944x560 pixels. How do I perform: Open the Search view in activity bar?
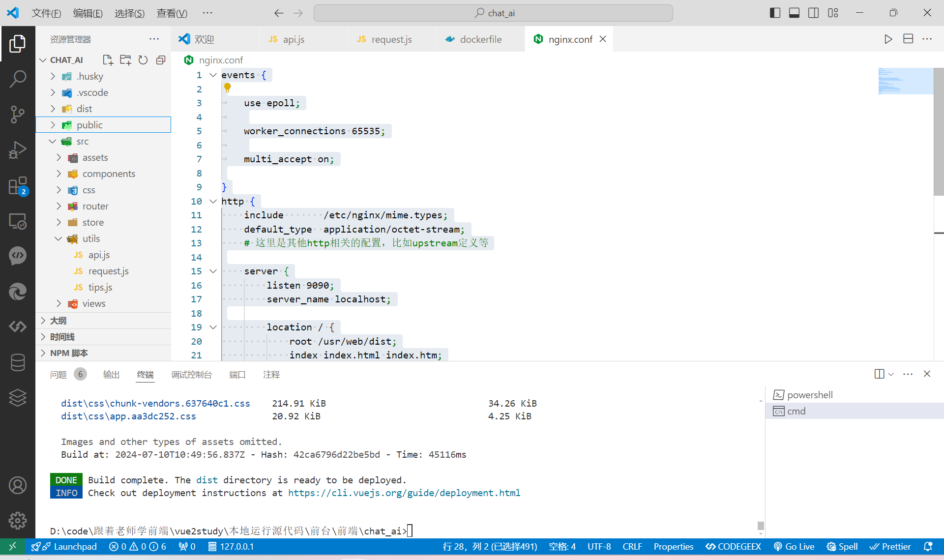[x=18, y=79]
